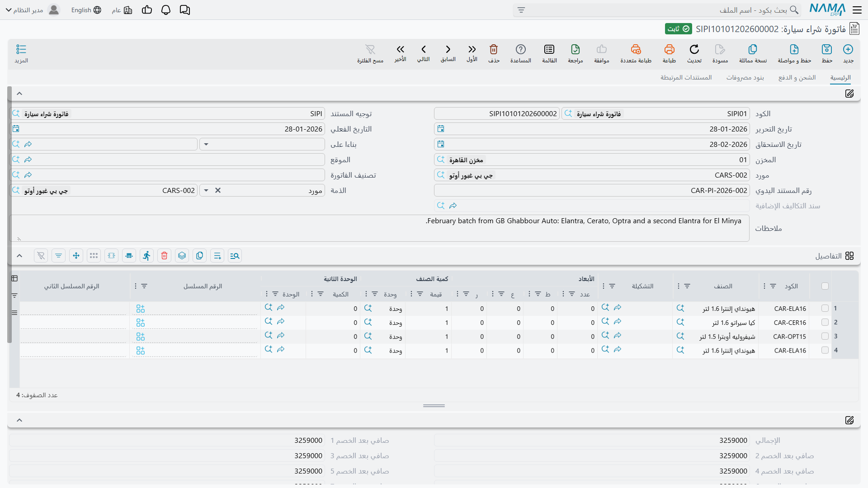Click lookup icon beside مخزن القاهرة

click(441, 160)
